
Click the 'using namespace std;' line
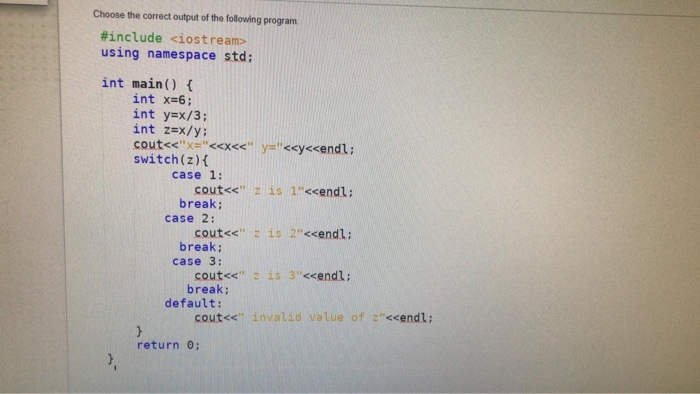(x=177, y=55)
